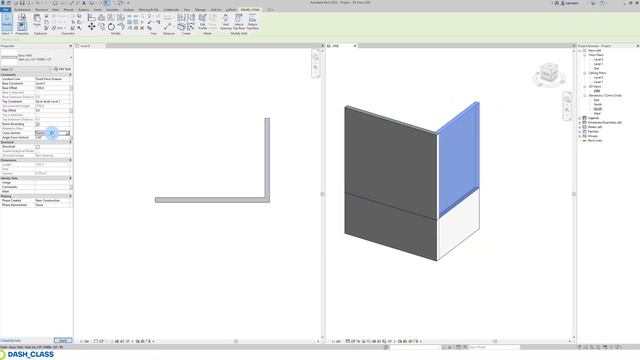640x360 pixels.
Task: Select the West elevation in browser
Action: coord(597,113)
